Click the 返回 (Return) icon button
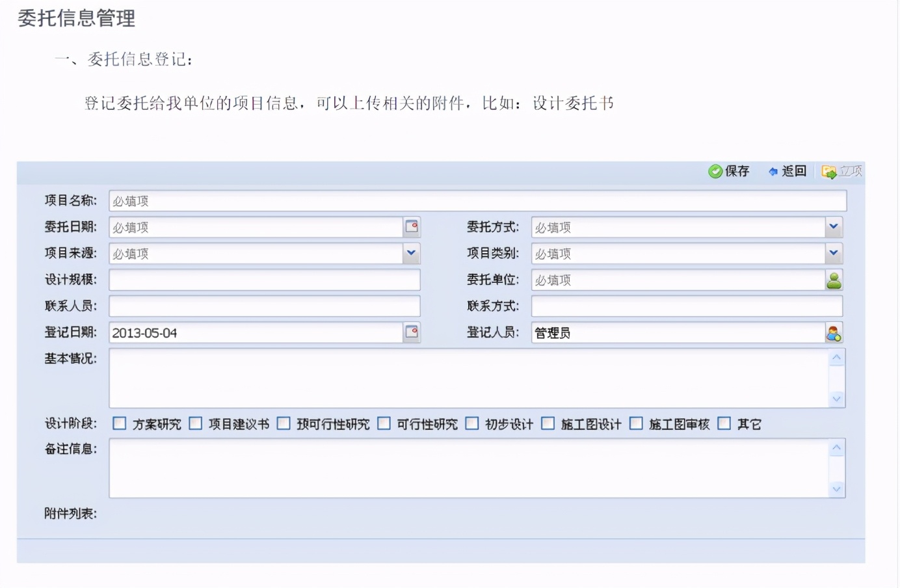Screen dimensions: 900x588 tap(786, 171)
